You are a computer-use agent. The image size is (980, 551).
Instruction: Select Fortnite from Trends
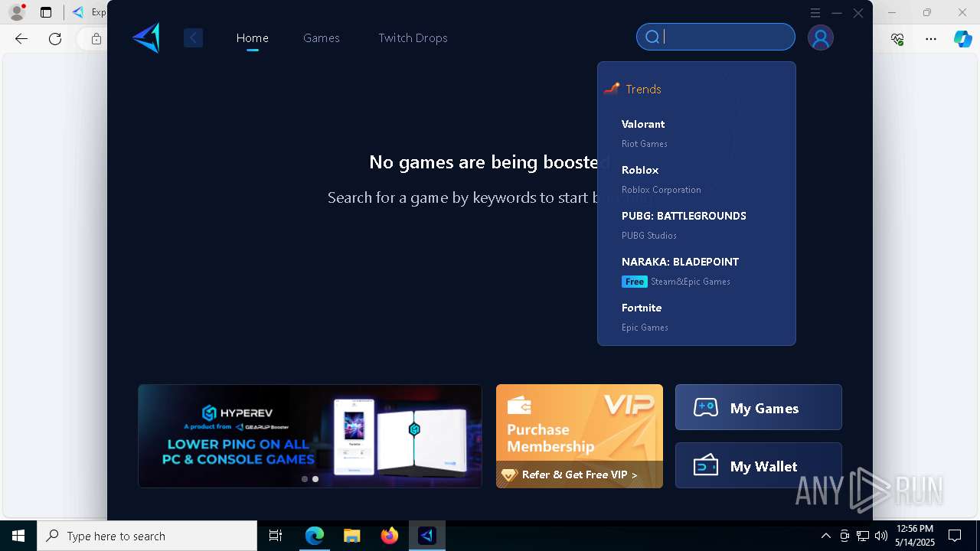pos(696,317)
